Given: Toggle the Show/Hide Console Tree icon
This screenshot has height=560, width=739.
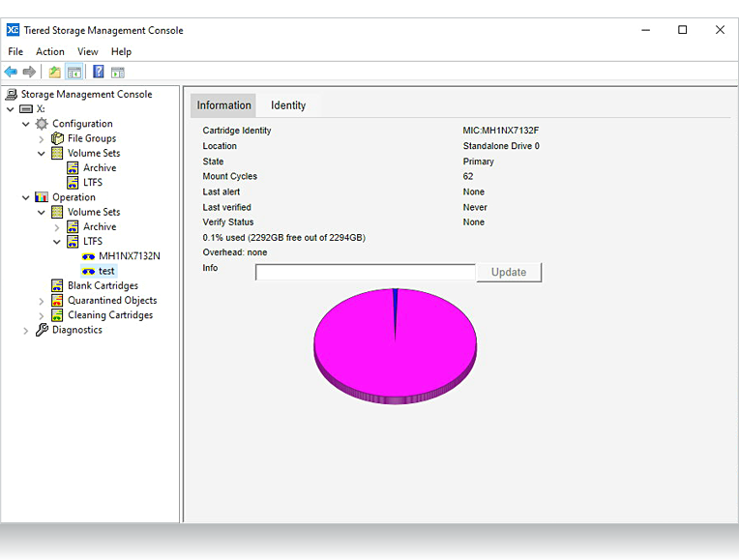Looking at the screenshot, I should coord(74,73).
